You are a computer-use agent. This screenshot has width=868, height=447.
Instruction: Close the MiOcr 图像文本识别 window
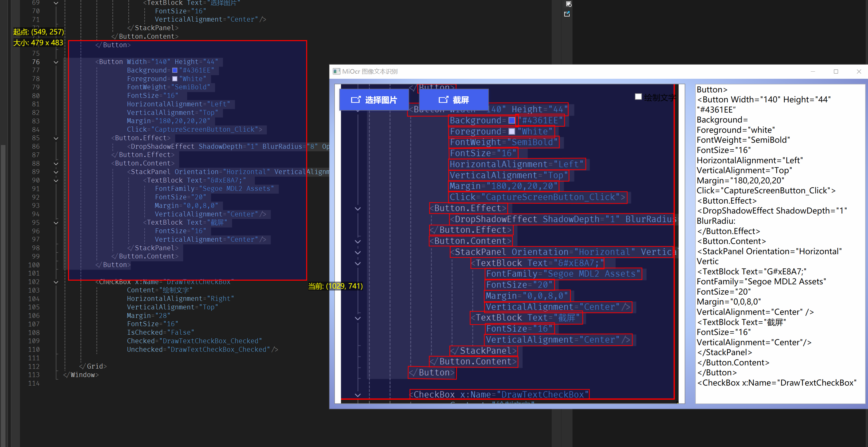(x=859, y=71)
